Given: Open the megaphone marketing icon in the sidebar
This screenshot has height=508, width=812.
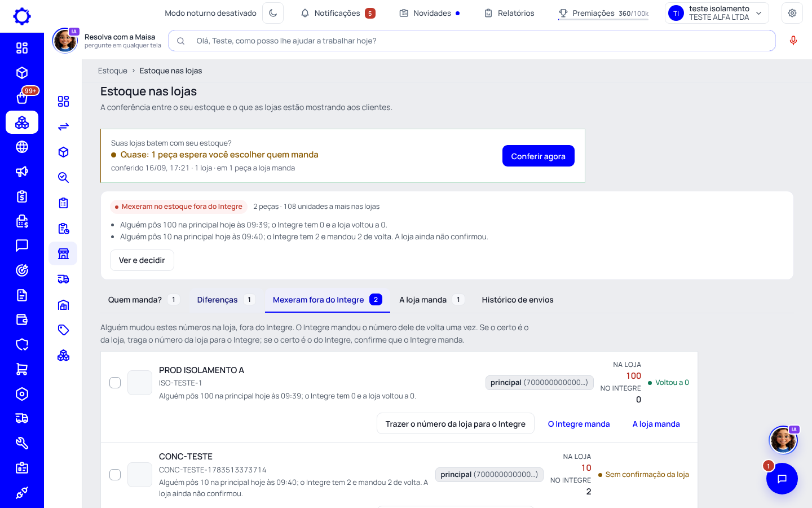Looking at the screenshot, I should pos(22,172).
